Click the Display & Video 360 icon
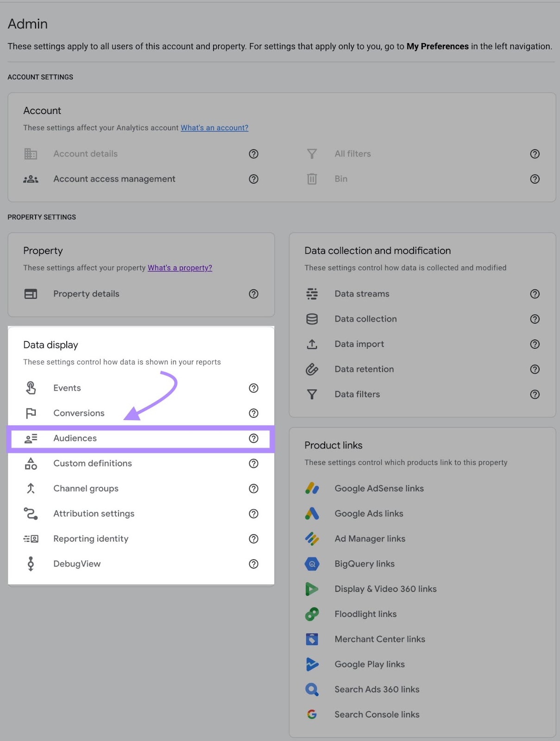 [x=312, y=589]
